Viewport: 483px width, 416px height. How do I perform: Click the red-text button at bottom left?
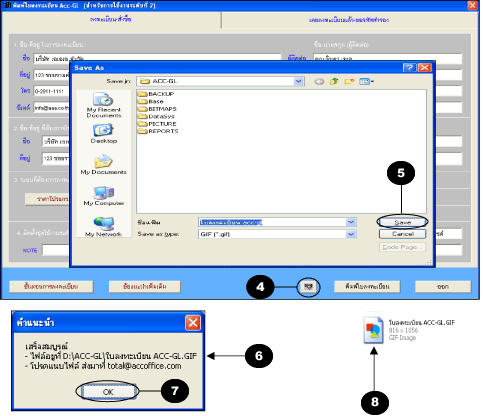point(51,286)
